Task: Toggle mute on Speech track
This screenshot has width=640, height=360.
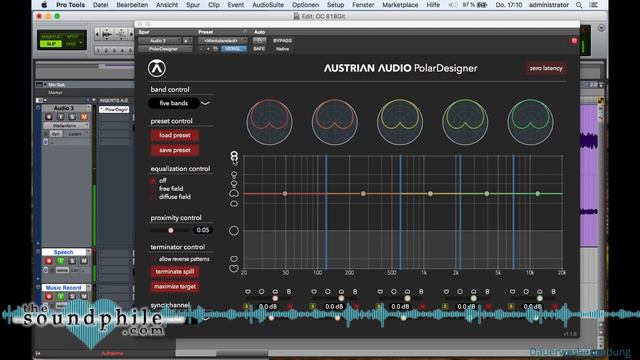Action: (x=84, y=261)
